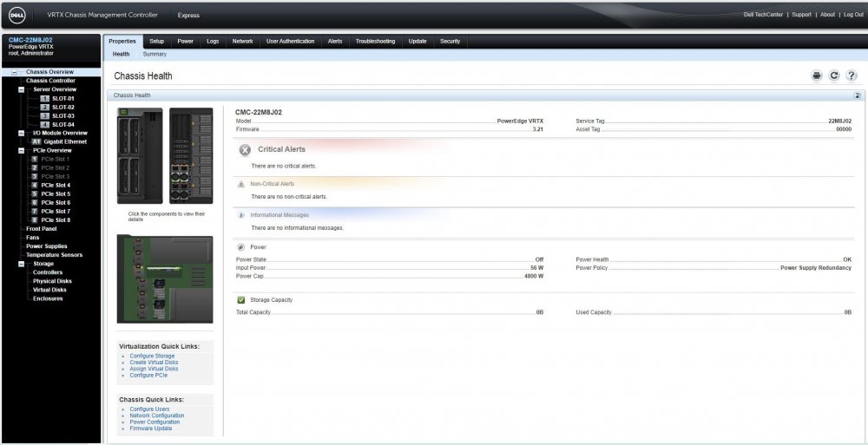Viewport: 868px width, 445px height.
Task: Select SLOT-01 number 1 badge icon
Action: pyautogui.click(x=45, y=99)
